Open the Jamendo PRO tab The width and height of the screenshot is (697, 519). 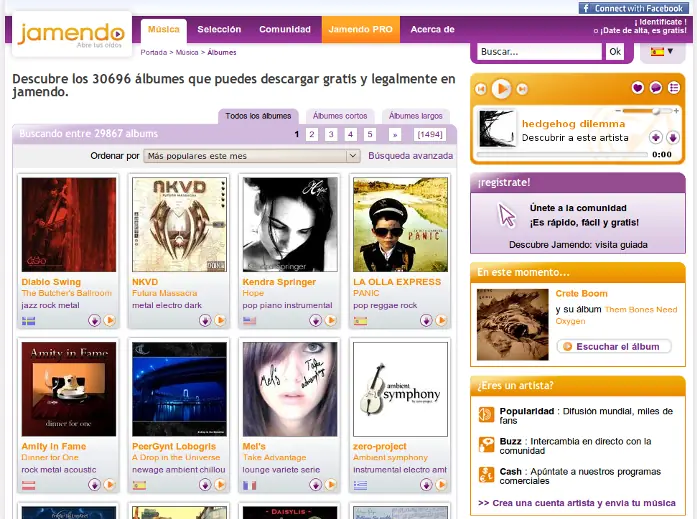coord(361,29)
